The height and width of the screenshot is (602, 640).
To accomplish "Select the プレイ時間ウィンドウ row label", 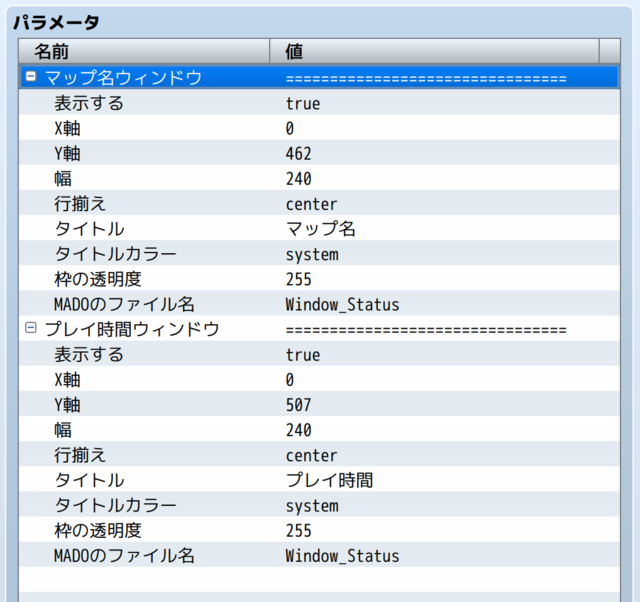I will point(132,329).
